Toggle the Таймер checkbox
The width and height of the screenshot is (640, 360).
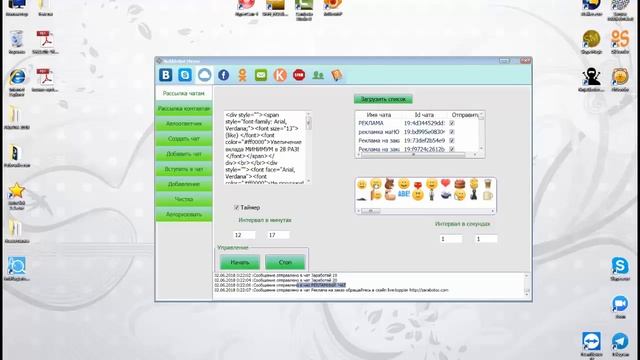[x=236, y=207]
